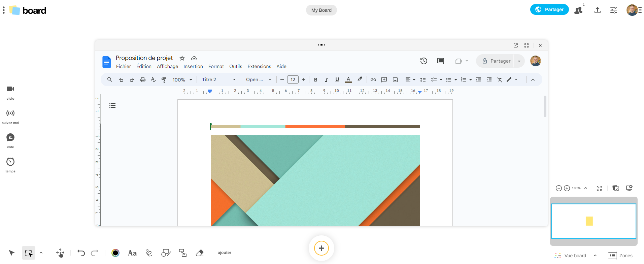Start a vote from the sidebar
This screenshot has height=264, width=644.
(10, 138)
